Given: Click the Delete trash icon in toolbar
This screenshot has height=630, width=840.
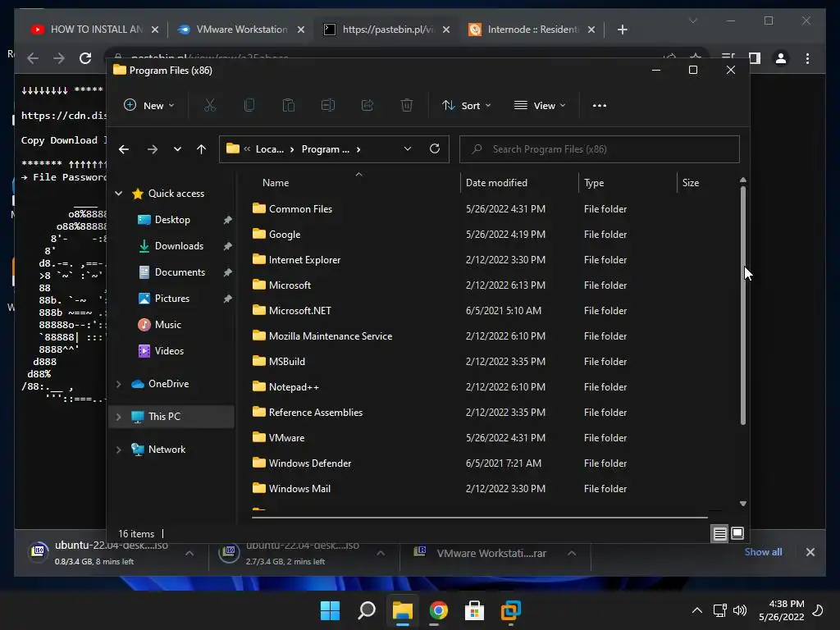Looking at the screenshot, I should (407, 106).
